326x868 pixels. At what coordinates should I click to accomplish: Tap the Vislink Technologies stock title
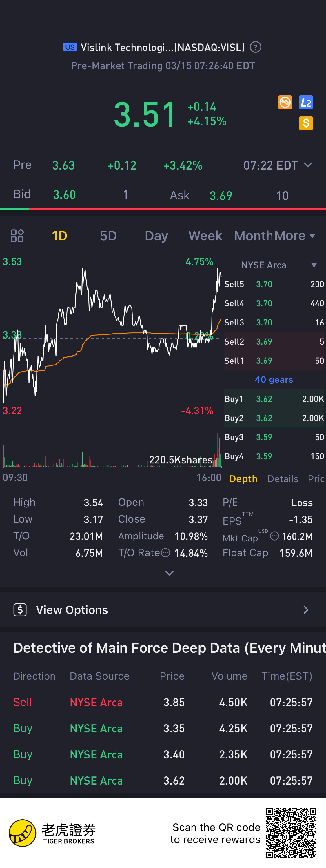pos(163,47)
